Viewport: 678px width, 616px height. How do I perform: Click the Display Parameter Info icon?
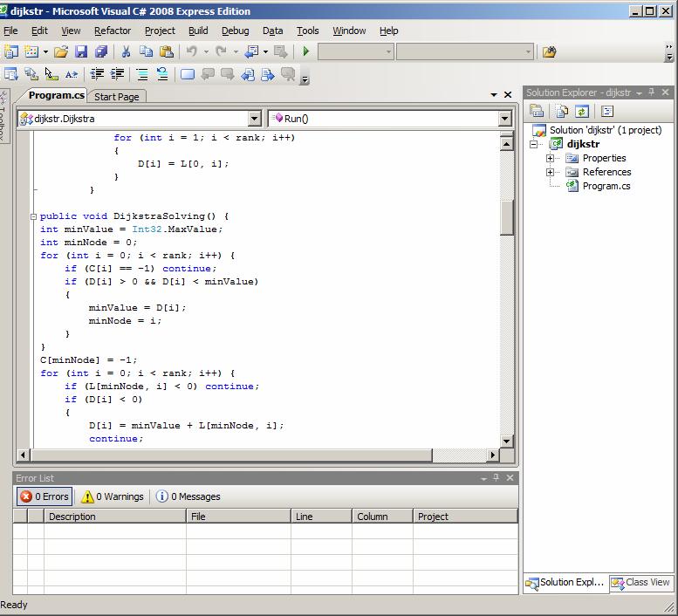(31, 74)
